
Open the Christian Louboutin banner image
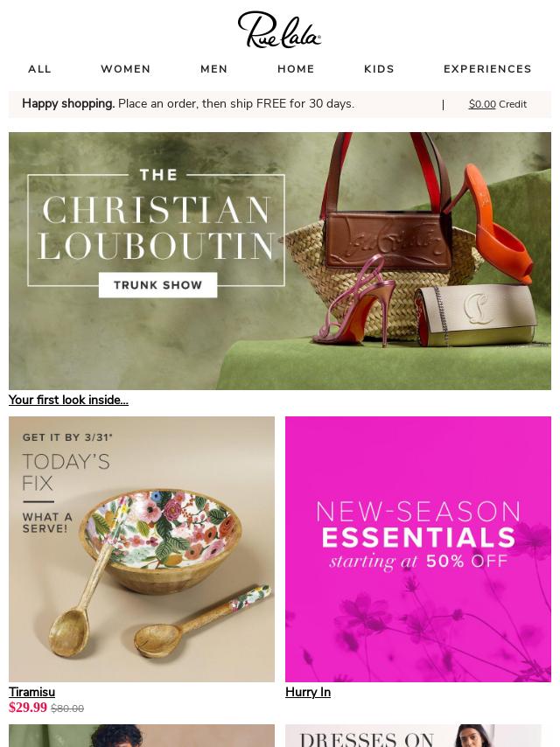280,261
